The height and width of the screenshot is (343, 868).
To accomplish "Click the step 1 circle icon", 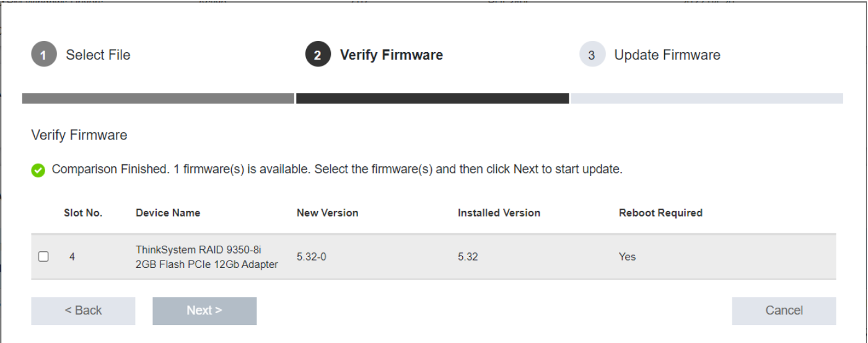I will click(43, 55).
